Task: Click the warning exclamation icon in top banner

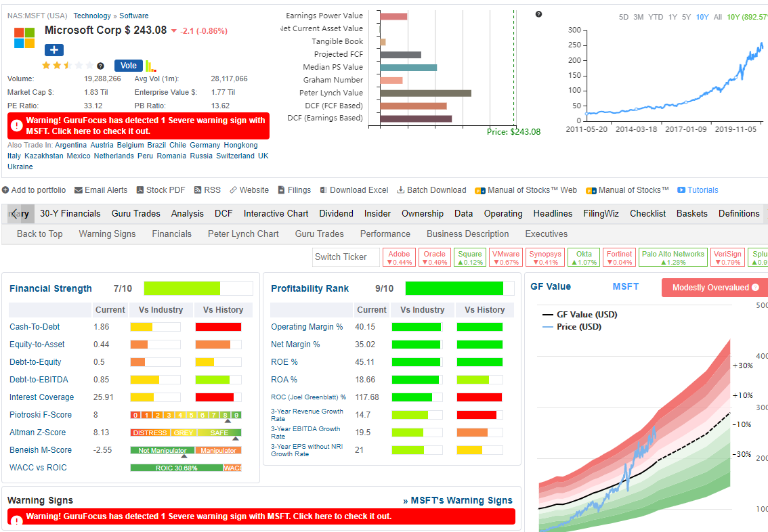Action: point(17,125)
